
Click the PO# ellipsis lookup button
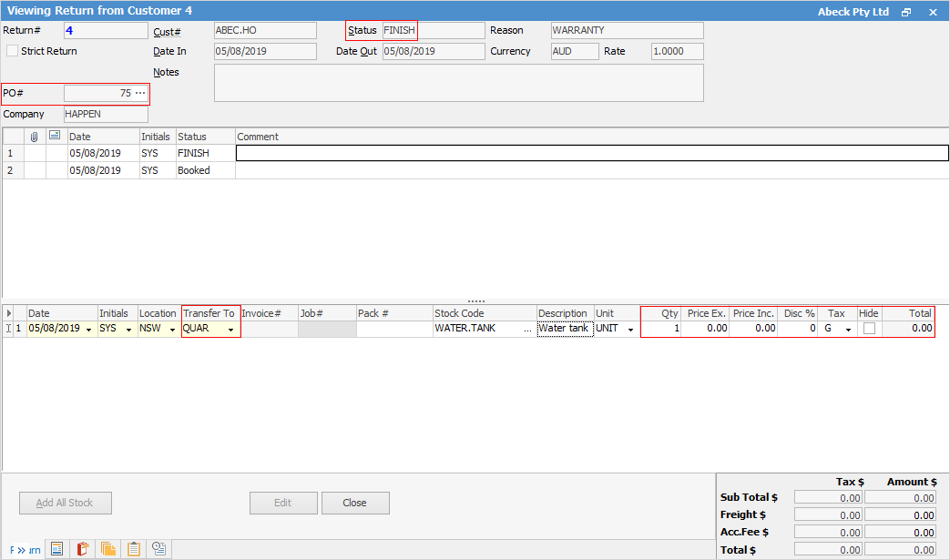tap(139, 93)
